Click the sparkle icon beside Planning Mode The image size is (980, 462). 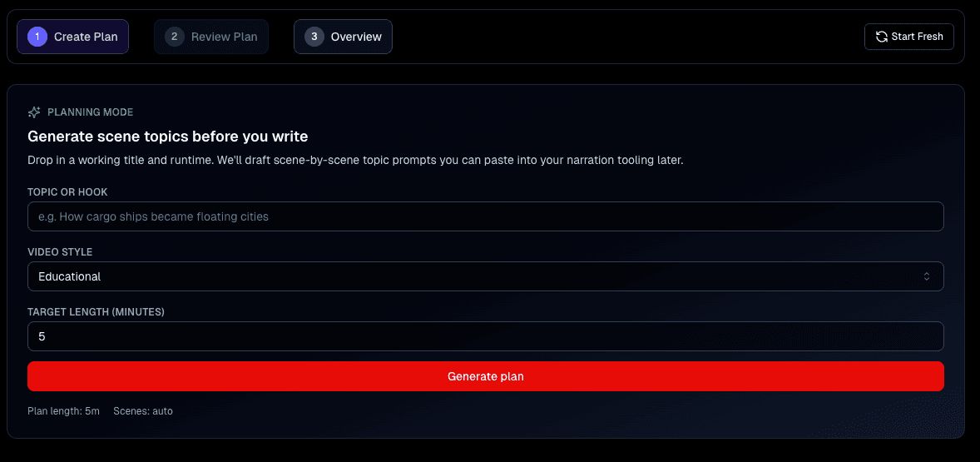[34, 112]
